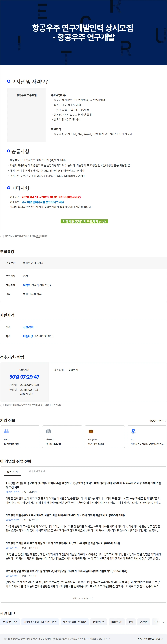Click the remaining time 30일 07:29:47
The width and height of the screenshot is (167, 644).
[24, 377]
